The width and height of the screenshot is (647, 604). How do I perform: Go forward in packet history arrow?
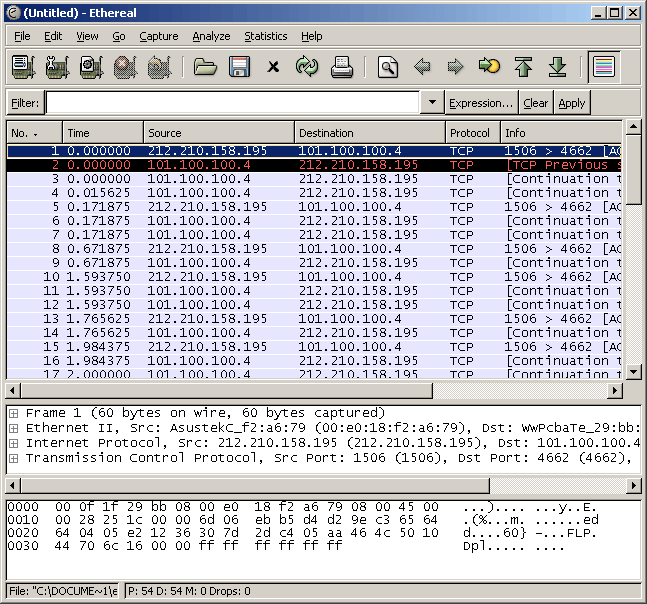pyautogui.click(x=455, y=67)
